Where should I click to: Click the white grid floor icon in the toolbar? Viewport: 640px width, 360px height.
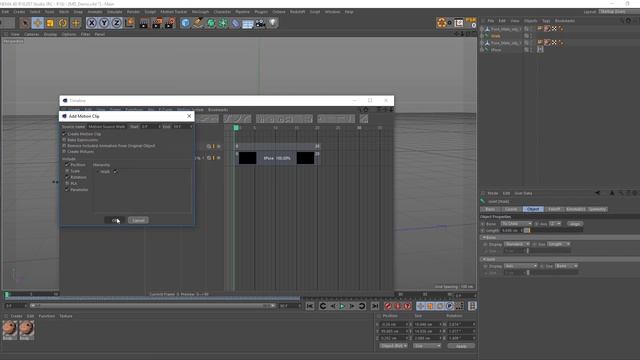248,23
